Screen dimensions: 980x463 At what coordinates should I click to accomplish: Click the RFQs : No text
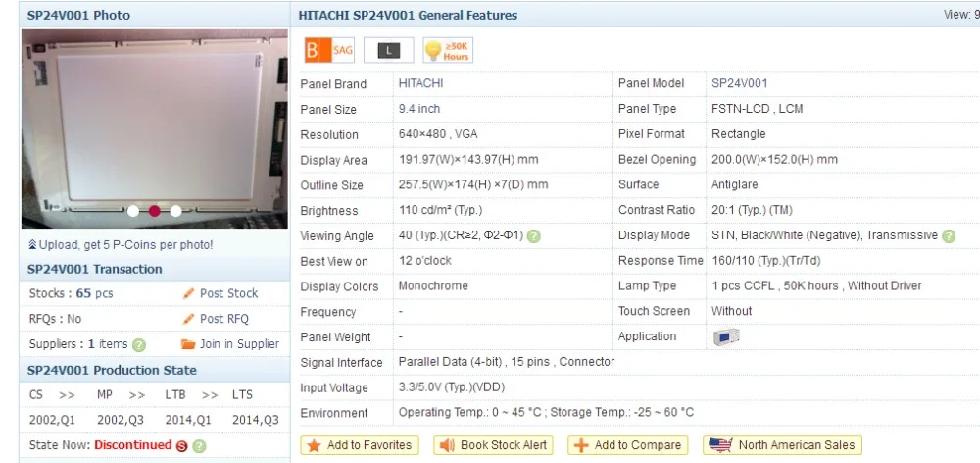[55, 319]
